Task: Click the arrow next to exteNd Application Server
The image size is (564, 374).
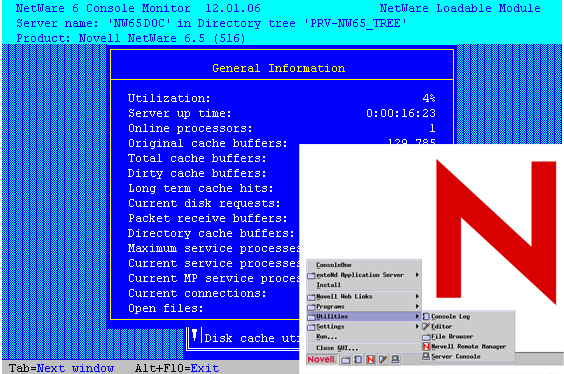Action: coord(417,275)
